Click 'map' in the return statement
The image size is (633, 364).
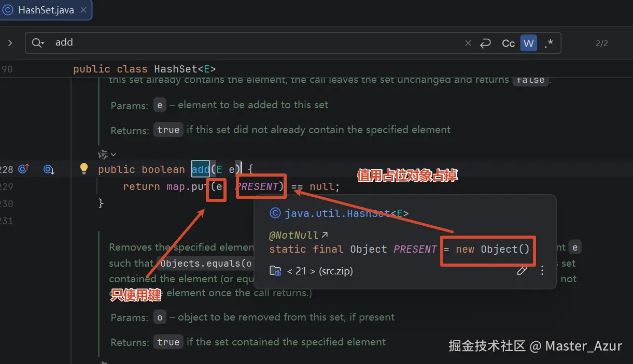[177, 186]
